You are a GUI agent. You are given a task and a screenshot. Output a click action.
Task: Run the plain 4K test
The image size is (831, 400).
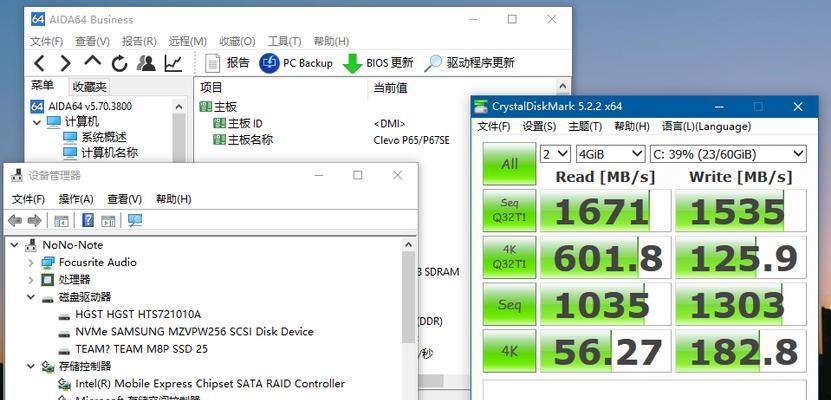click(x=509, y=350)
